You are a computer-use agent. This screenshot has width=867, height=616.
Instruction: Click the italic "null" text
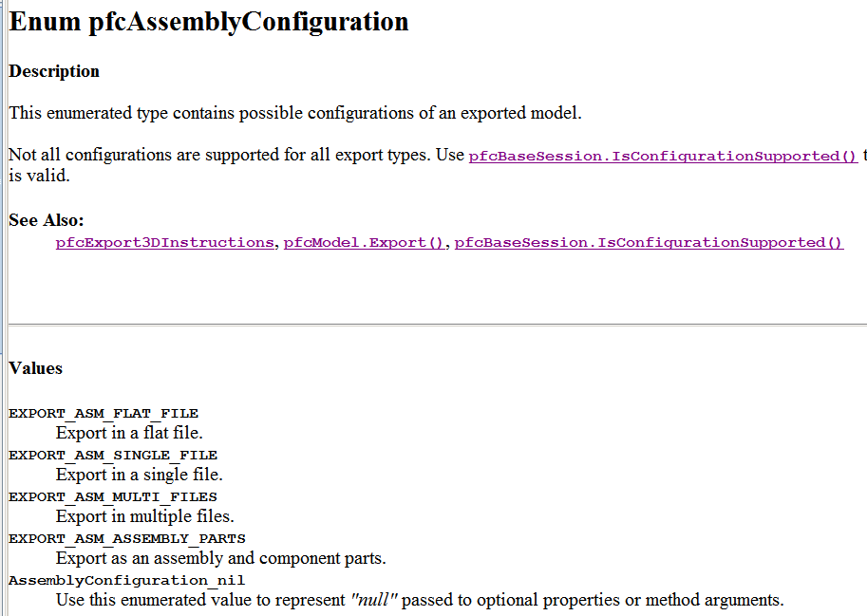[x=374, y=600]
